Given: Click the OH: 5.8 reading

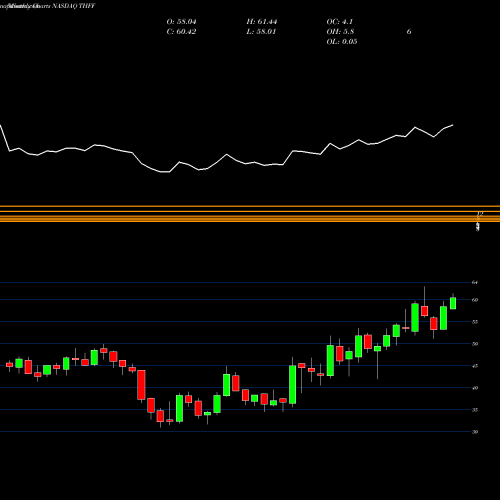Looking at the screenshot, I should [340, 32].
